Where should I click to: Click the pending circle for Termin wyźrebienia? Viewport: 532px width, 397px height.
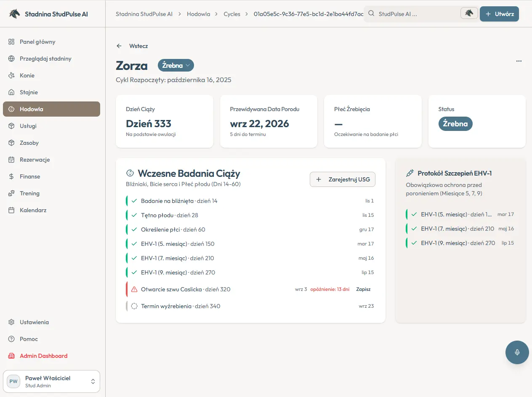click(134, 306)
